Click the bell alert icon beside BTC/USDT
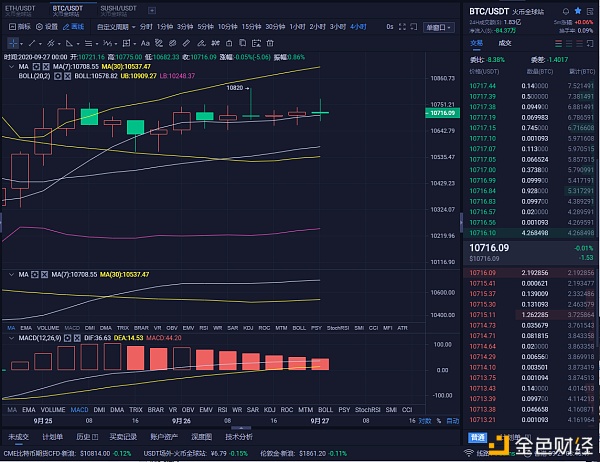 coord(565,11)
